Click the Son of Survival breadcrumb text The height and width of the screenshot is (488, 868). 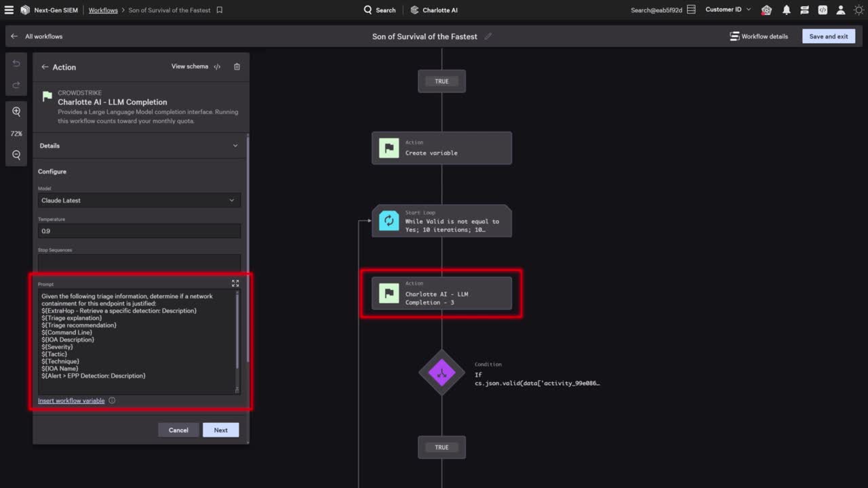[170, 10]
